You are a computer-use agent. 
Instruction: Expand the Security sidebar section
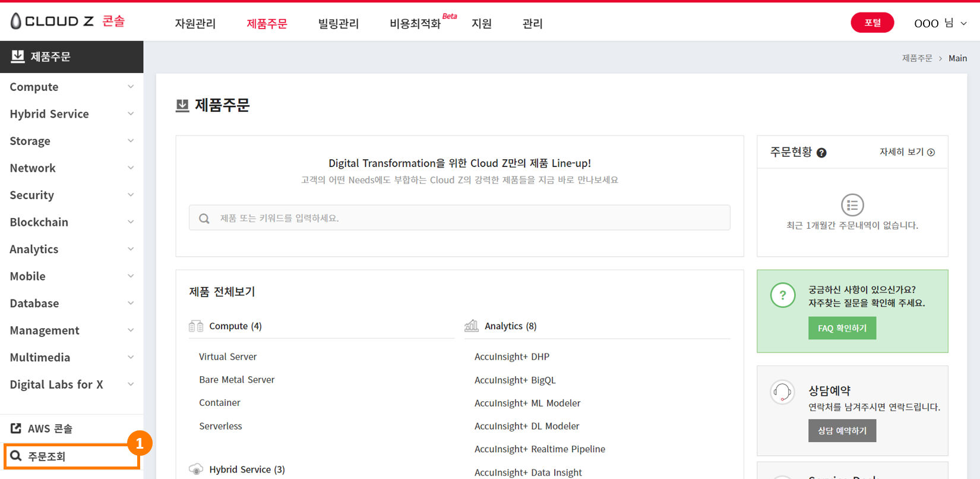point(71,195)
